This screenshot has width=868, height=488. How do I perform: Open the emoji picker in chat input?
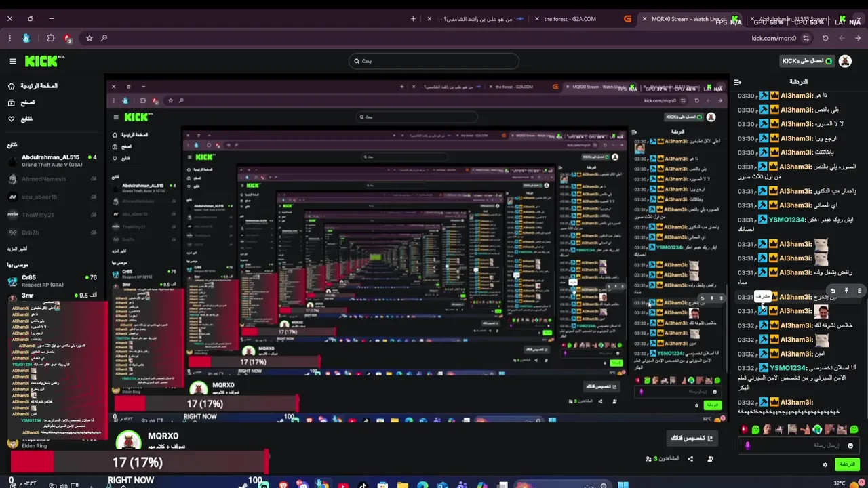point(850,445)
